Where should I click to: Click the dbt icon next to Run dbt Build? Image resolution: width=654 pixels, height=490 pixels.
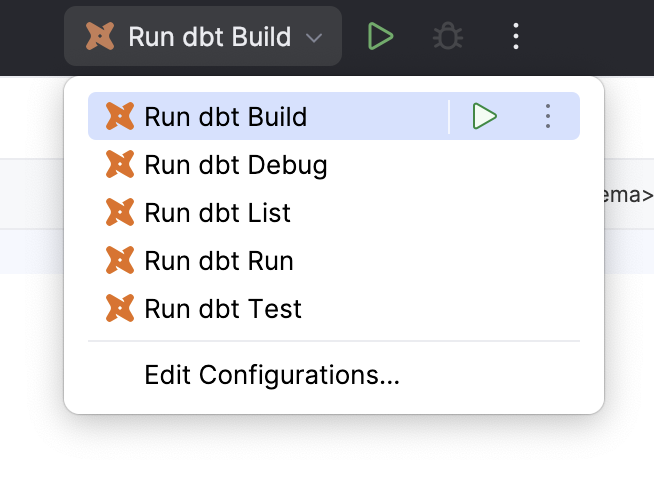pyautogui.click(x=120, y=116)
